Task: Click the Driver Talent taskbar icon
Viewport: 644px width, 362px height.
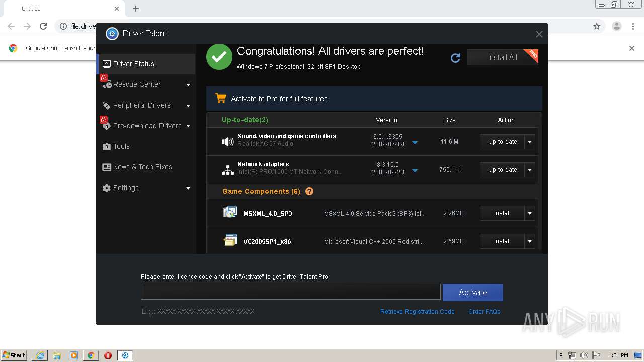Action: pos(125,355)
